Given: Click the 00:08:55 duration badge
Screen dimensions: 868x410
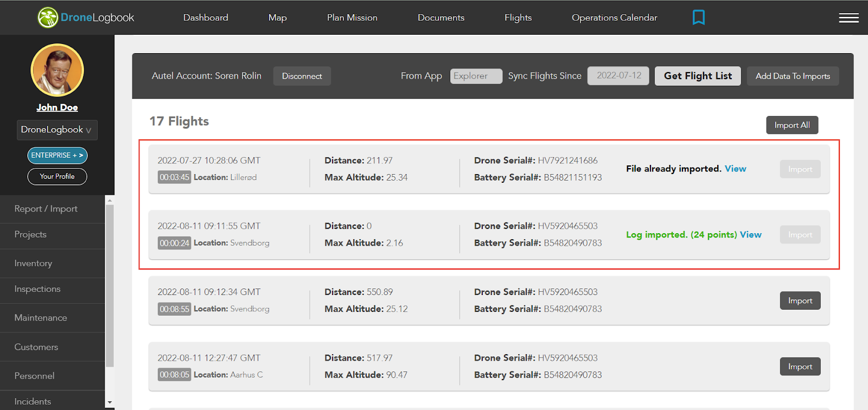Looking at the screenshot, I should pos(174,309).
